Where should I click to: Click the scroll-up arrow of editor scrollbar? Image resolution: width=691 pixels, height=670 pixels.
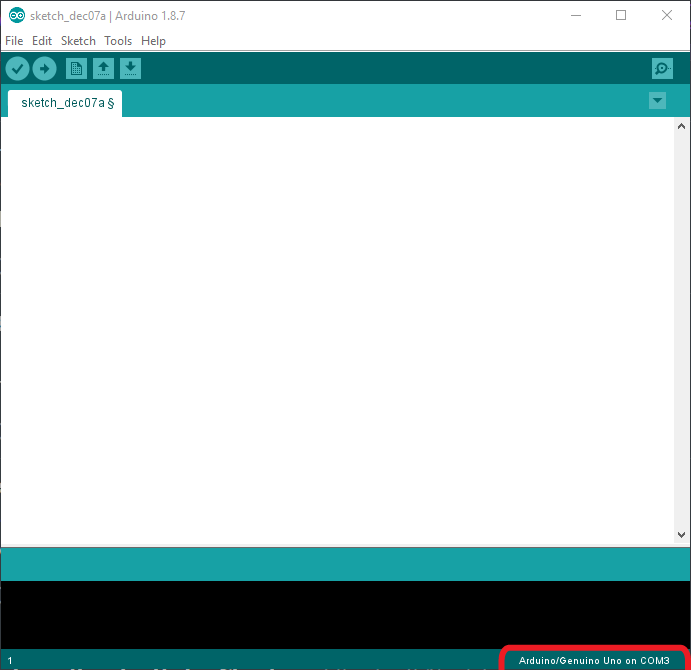click(x=681, y=127)
